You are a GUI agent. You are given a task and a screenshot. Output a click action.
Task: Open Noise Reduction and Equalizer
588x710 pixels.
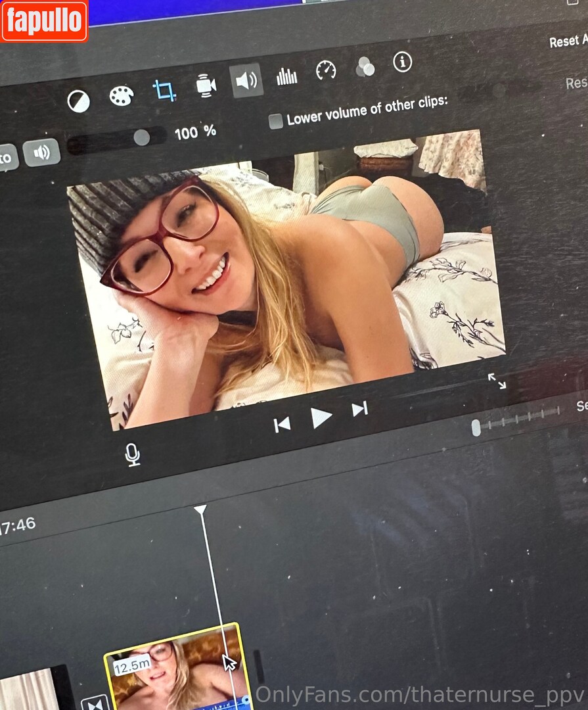[286, 77]
